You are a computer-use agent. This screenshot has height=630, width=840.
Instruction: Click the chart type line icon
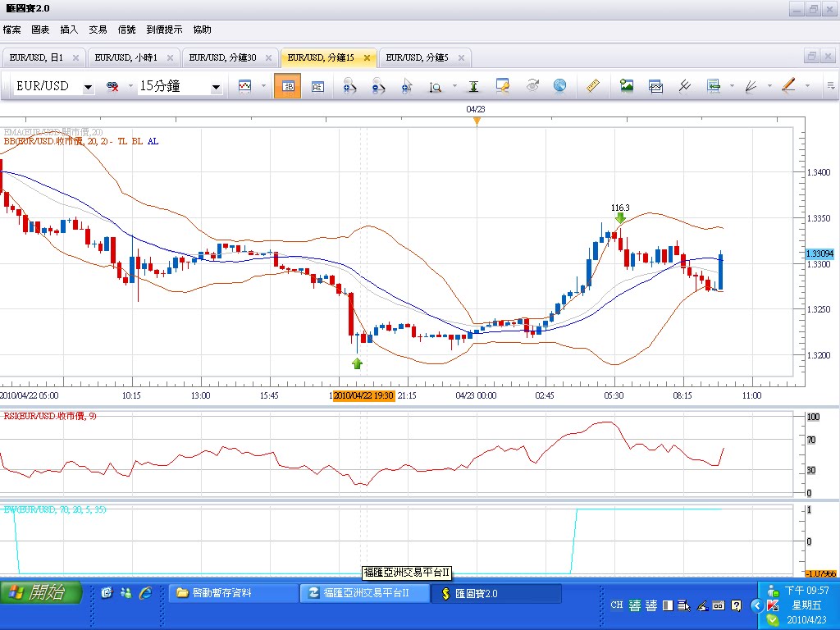coord(244,85)
